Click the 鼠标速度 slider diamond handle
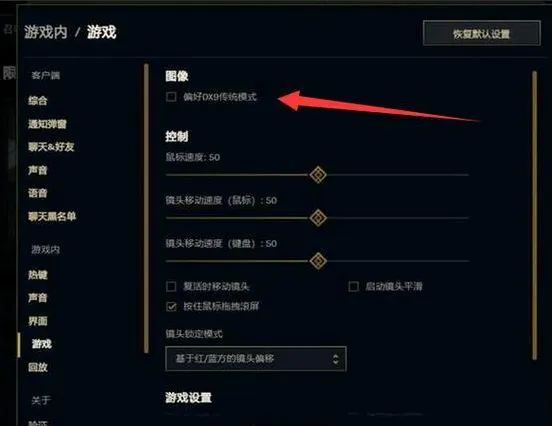The height and width of the screenshot is (426, 552). tap(318, 175)
